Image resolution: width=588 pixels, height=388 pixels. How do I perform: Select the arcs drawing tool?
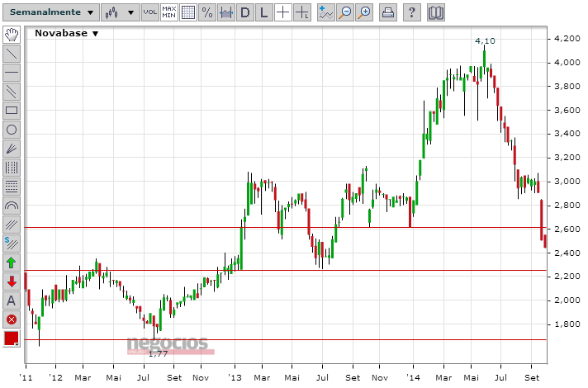coord(12,206)
